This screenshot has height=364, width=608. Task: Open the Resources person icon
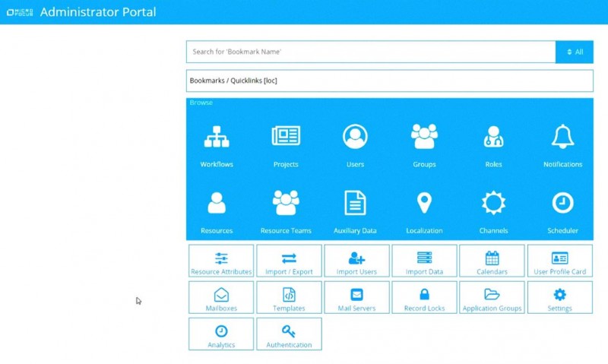[x=217, y=203]
